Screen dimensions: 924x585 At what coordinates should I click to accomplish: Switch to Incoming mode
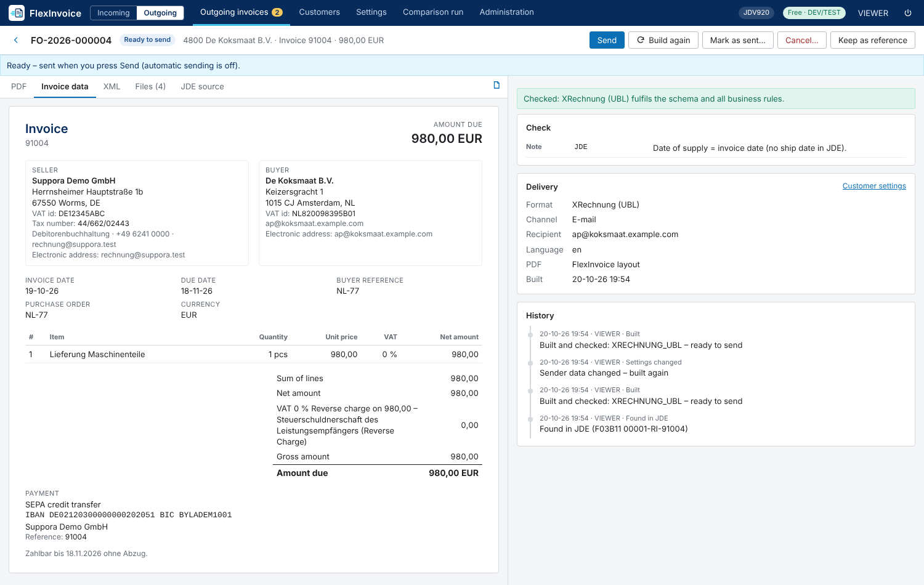(x=113, y=12)
